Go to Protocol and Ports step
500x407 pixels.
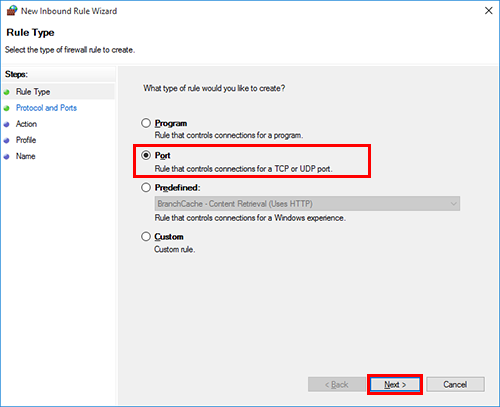pos(46,108)
